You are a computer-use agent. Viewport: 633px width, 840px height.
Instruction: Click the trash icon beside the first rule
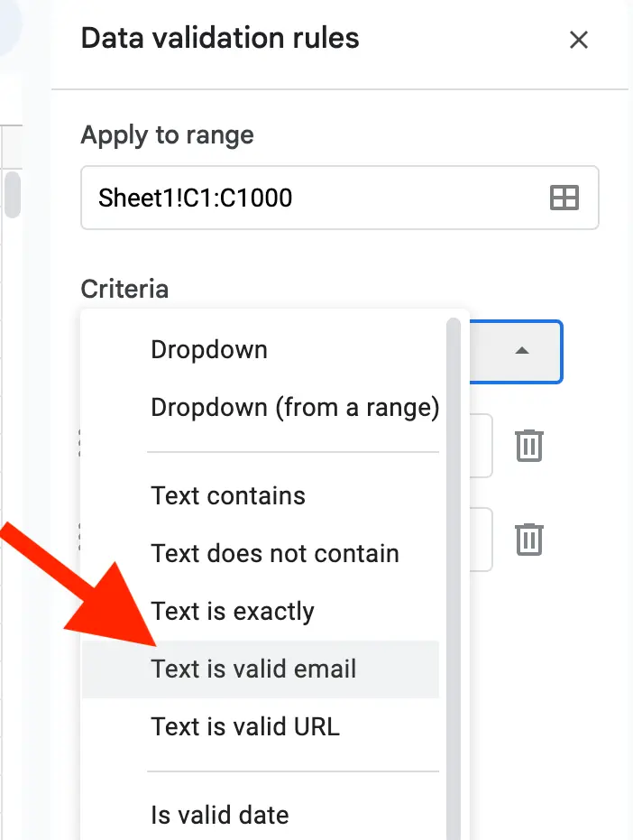[528, 445]
